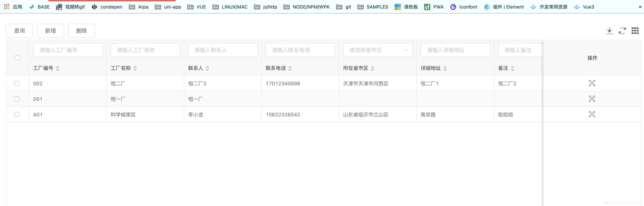Focus the 请输入详细地址 filter field
The height and width of the screenshot is (206, 644).
click(455, 50)
